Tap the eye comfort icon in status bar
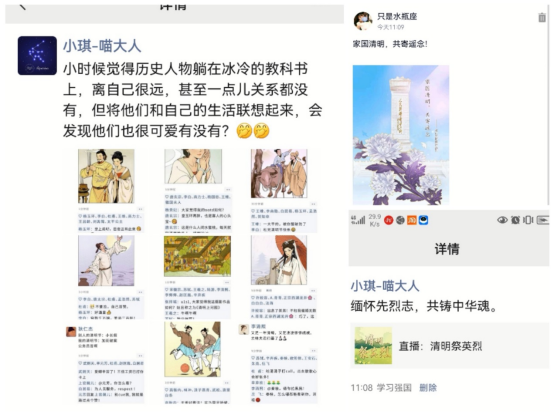 [502, 220]
